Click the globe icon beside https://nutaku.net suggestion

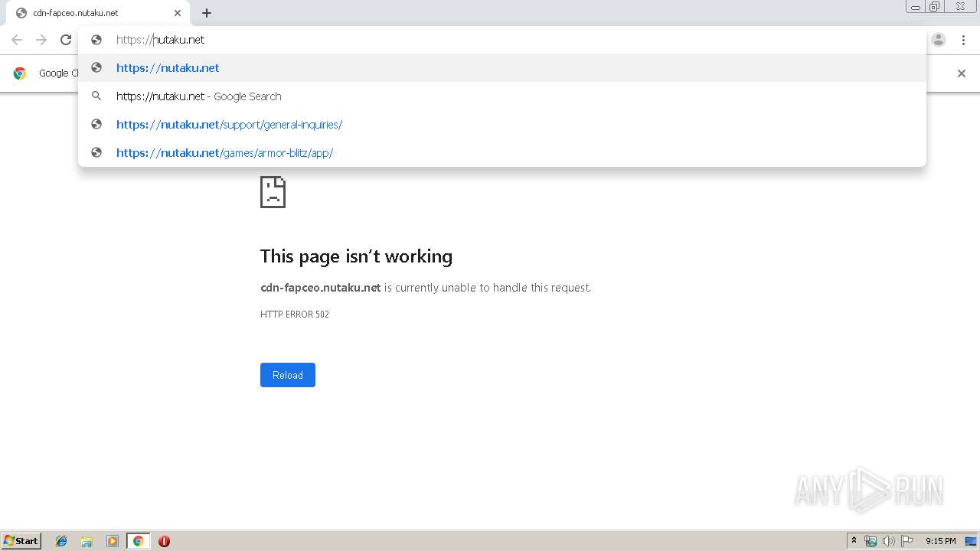(96, 68)
